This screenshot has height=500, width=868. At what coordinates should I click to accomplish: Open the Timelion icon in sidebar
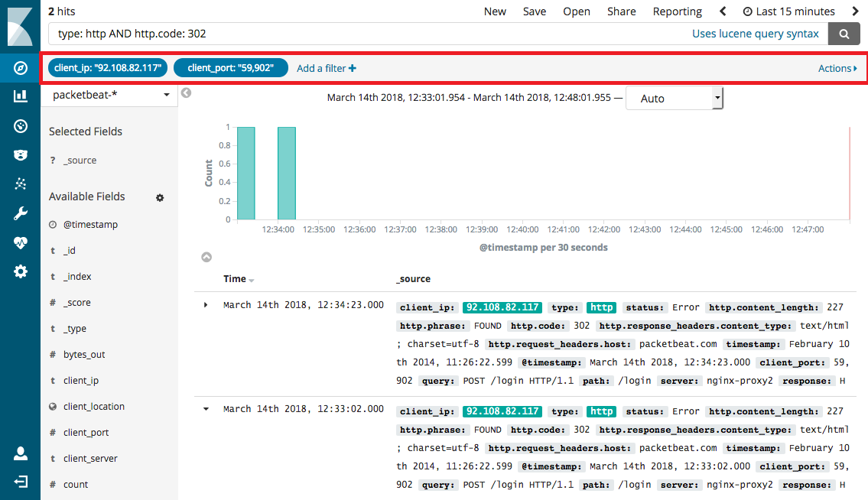21,155
